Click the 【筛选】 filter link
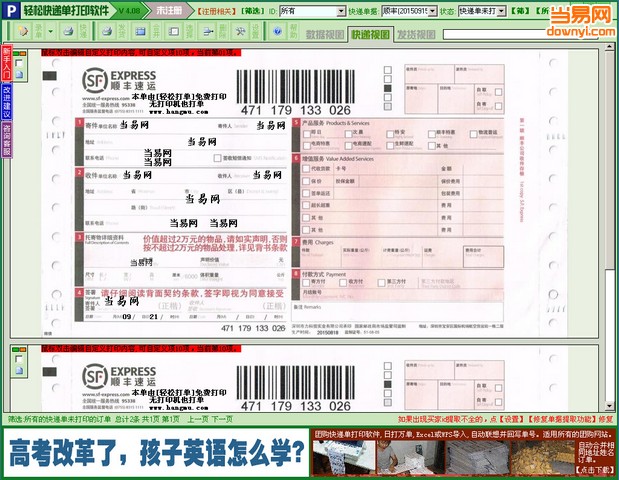Image resolution: width=619 pixels, height=480 pixels. click(253, 11)
